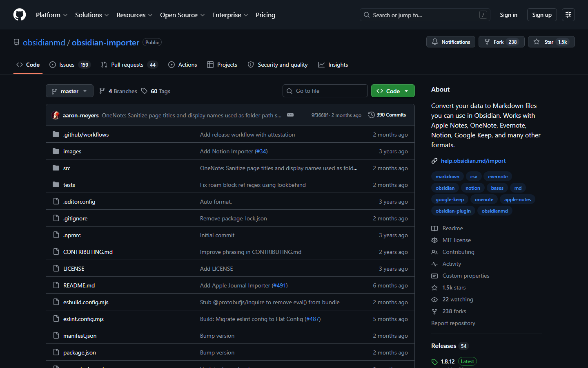Click the pulse icon next to Activity

(434, 264)
